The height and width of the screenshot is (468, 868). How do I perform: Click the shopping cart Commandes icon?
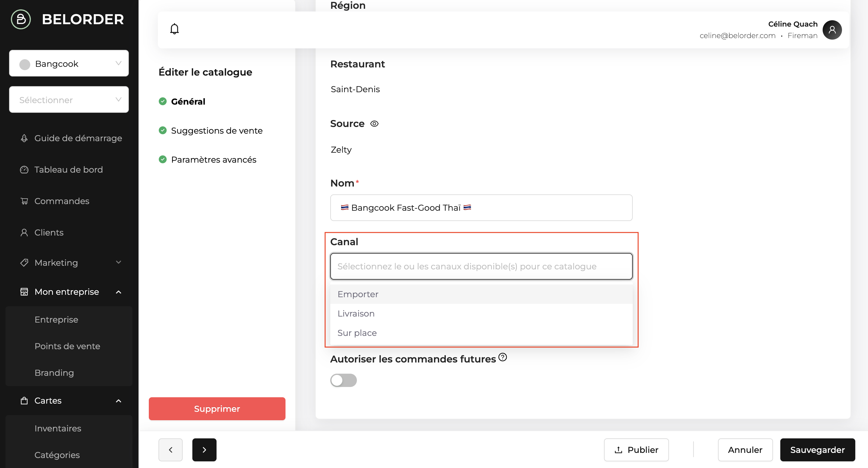click(x=24, y=201)
